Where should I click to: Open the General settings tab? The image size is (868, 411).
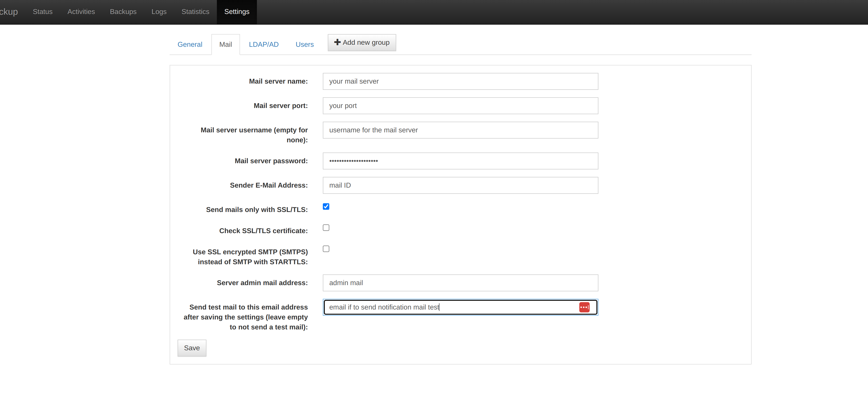click(190, 45)
